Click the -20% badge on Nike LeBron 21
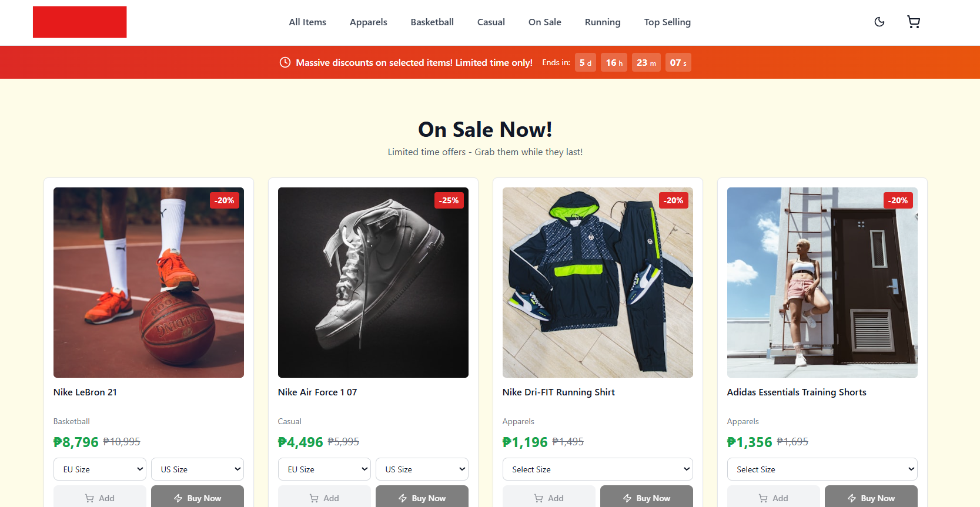This screenshot has width=980, height=507. tap(225, 200)
